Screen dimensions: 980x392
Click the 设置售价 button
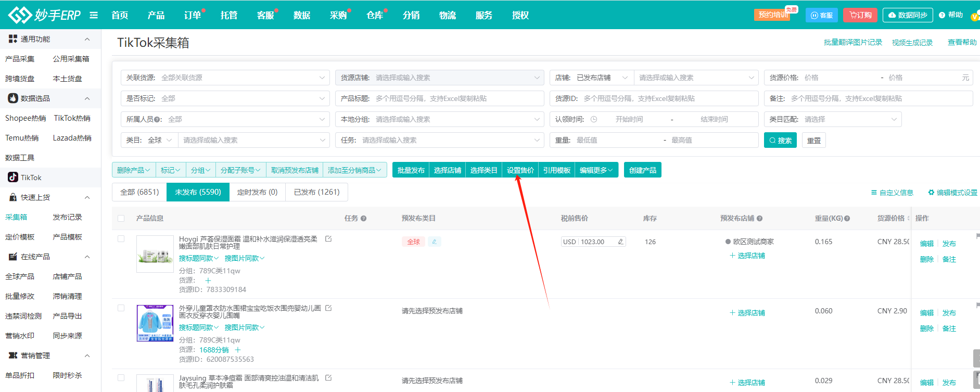[520, 170]
